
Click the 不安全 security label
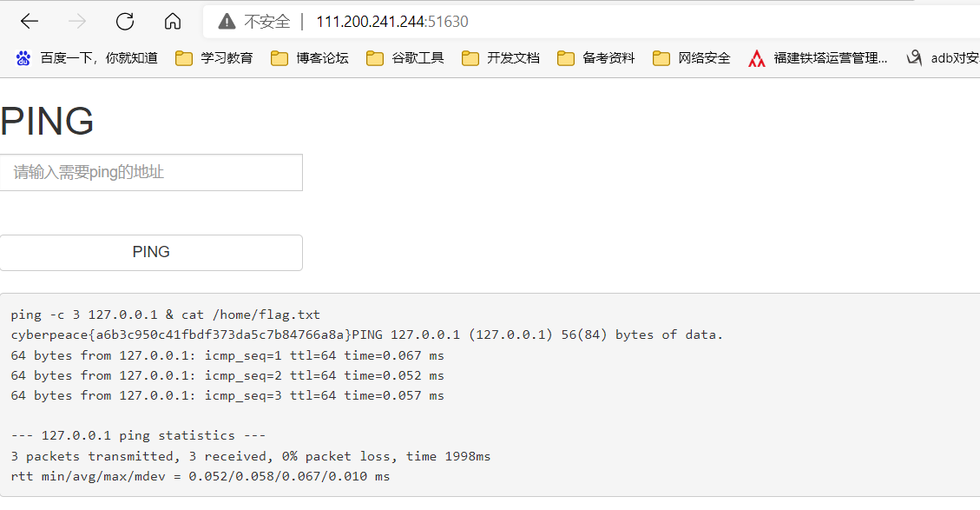[266, 22]
